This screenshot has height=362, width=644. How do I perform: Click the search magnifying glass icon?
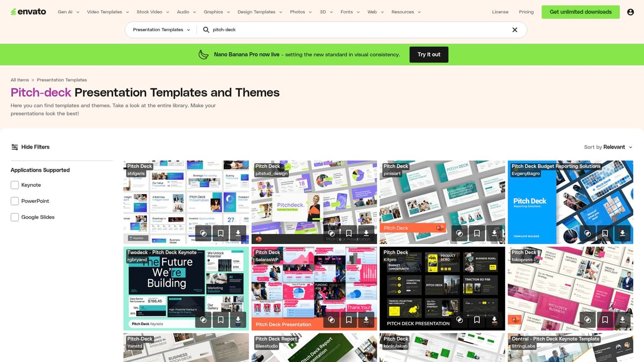206,29
